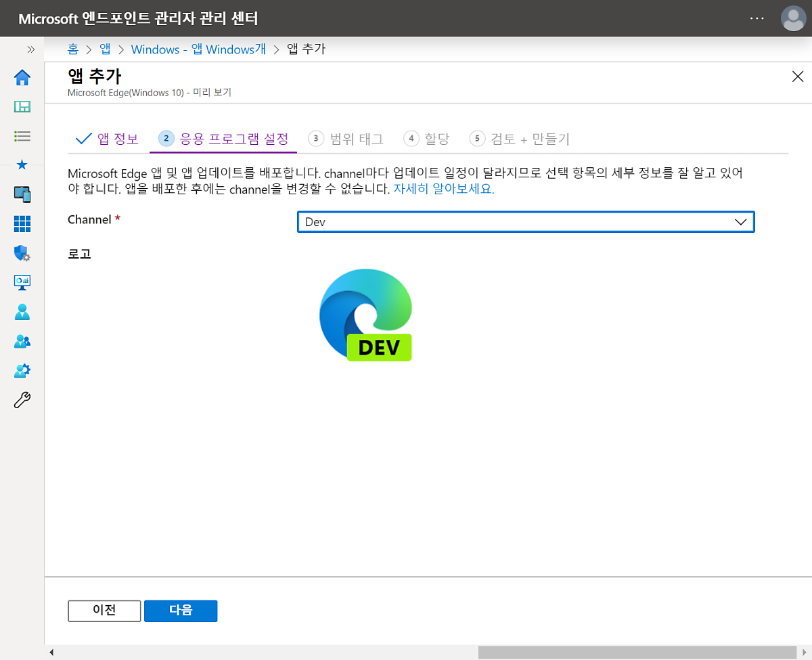The width and height of the screenshot is (812, 660).
Task: Click the Edge DEV logo image
Action: click(365, 314)
